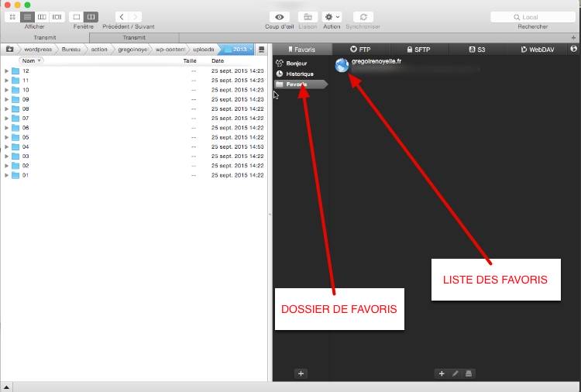The image size is (581, 392).
Task: Expand folder 07
Action: coord(6,119)
